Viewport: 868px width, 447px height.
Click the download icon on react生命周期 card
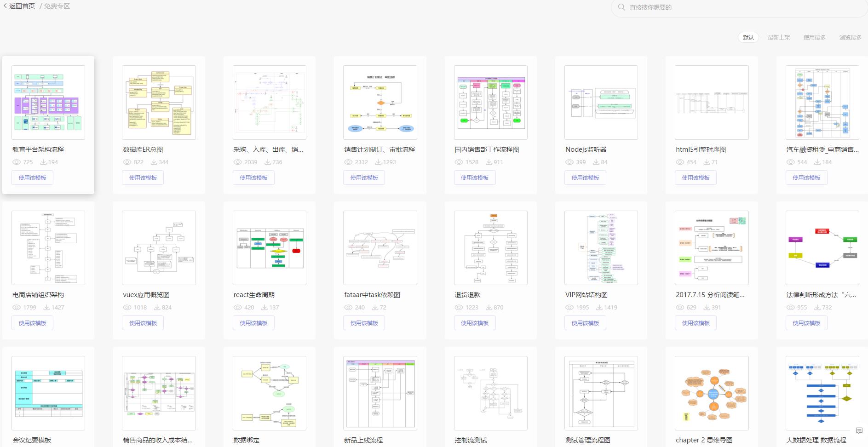coord(266,307)
